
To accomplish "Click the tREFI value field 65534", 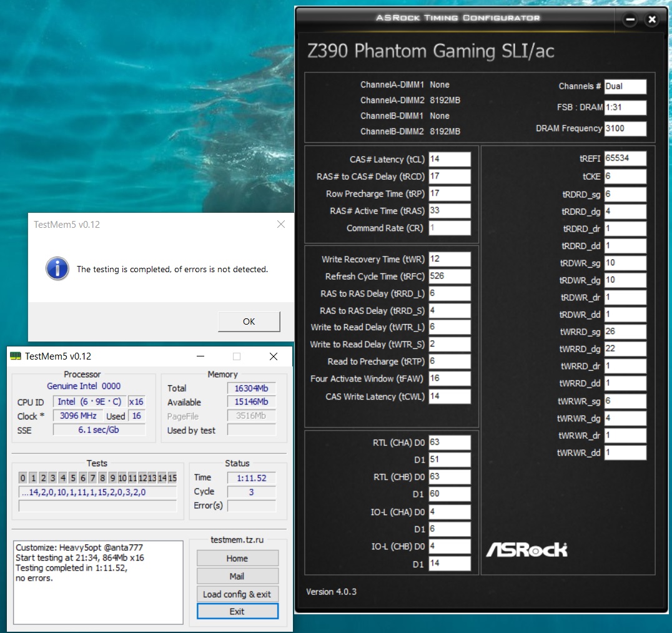I will [625, 158].
